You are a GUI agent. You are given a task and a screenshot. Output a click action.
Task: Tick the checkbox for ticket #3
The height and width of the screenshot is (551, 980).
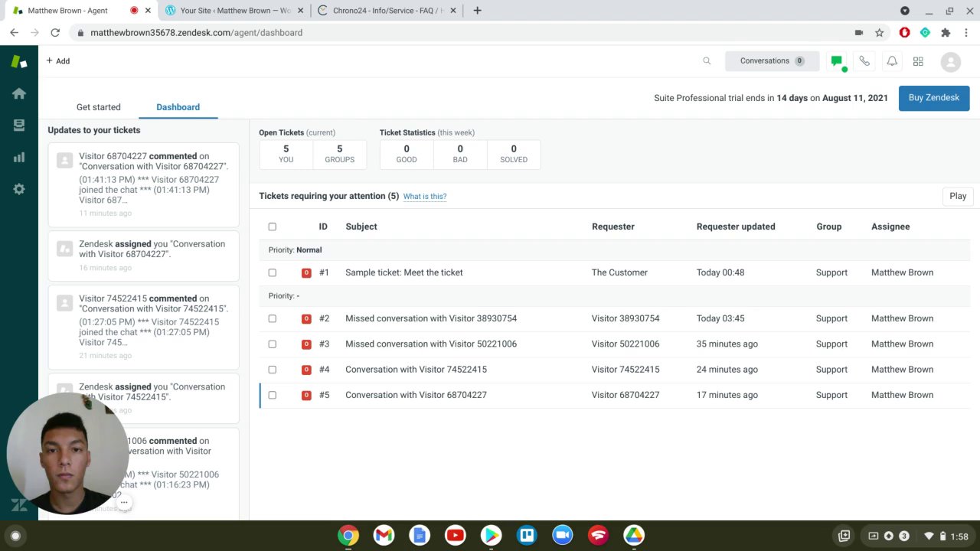pyautogui.click(x=272, y=344)
